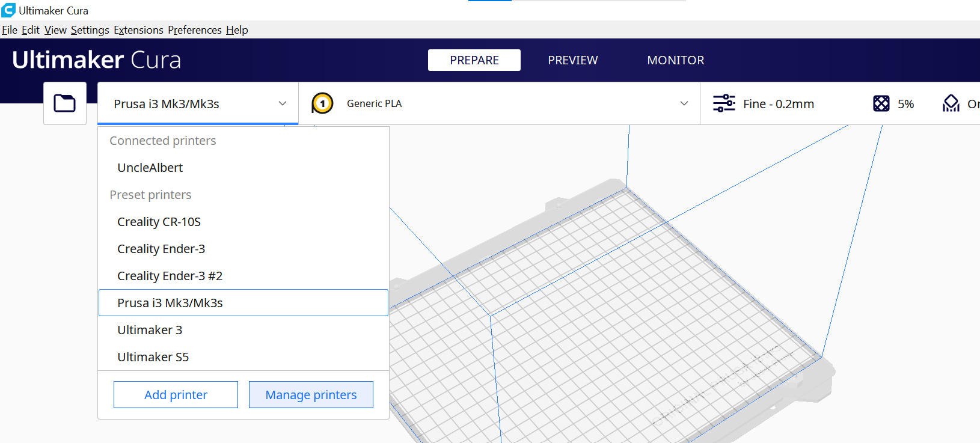
Task: Expand the Generic PLA material dropdown chevron
Action: pyautogui.click(x=684, y=103)
